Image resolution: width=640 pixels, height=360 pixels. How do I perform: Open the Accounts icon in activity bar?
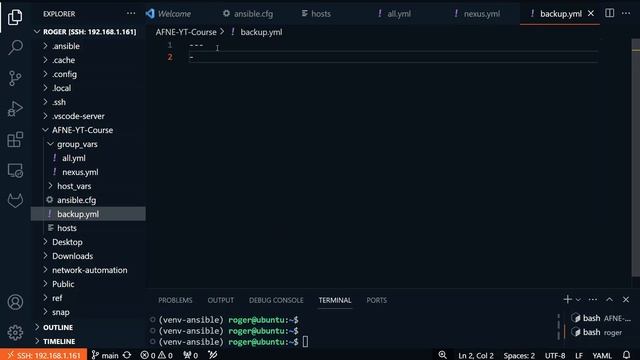click(15, 302)
